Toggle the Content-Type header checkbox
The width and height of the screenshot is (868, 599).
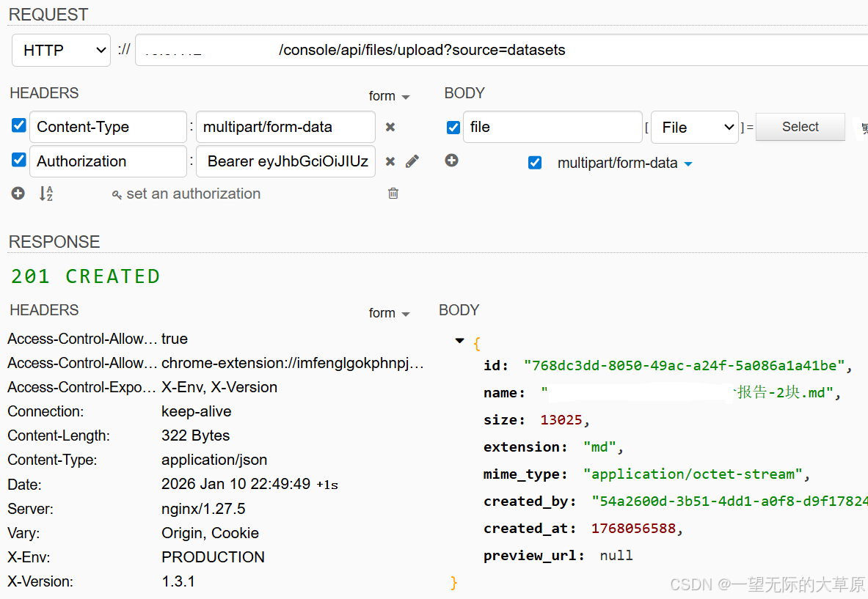(x=19, y=125)
